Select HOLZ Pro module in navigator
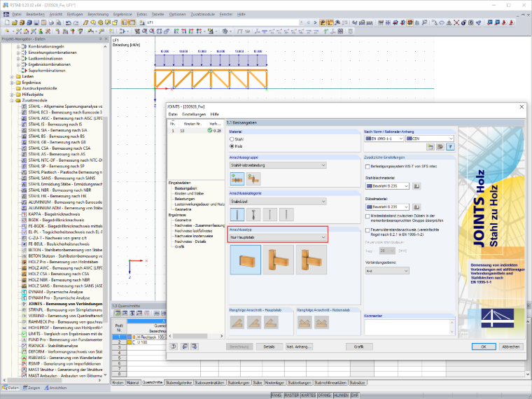532x399 pixels. click(x=63, y=262)
